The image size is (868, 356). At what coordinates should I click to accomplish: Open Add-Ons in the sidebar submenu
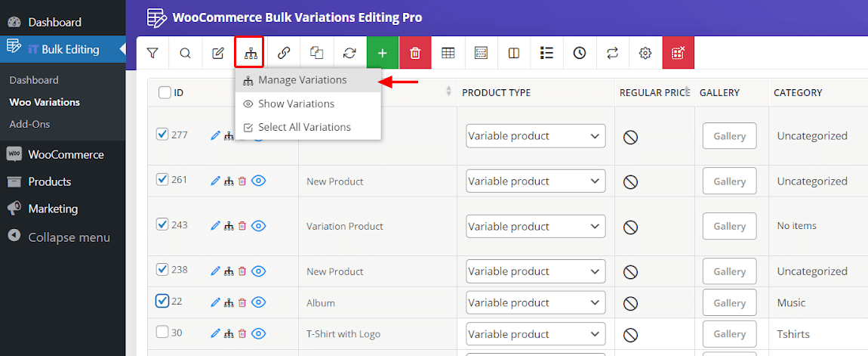(x=29, y=124)
